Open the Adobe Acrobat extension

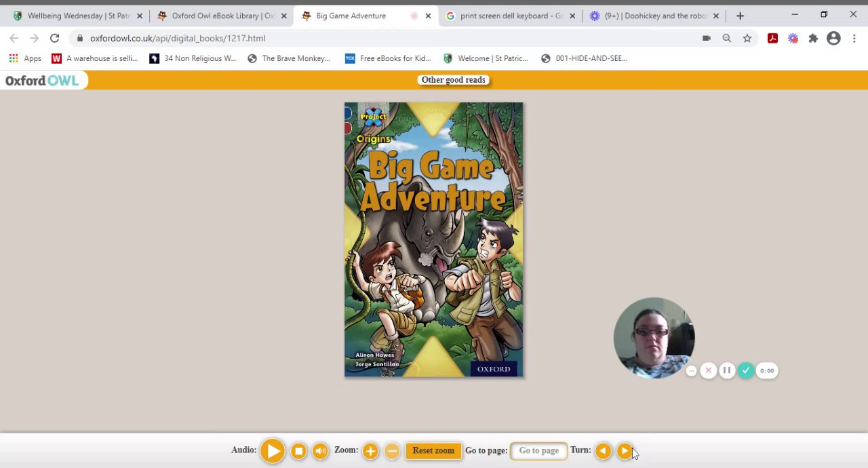tap(772, 39)
